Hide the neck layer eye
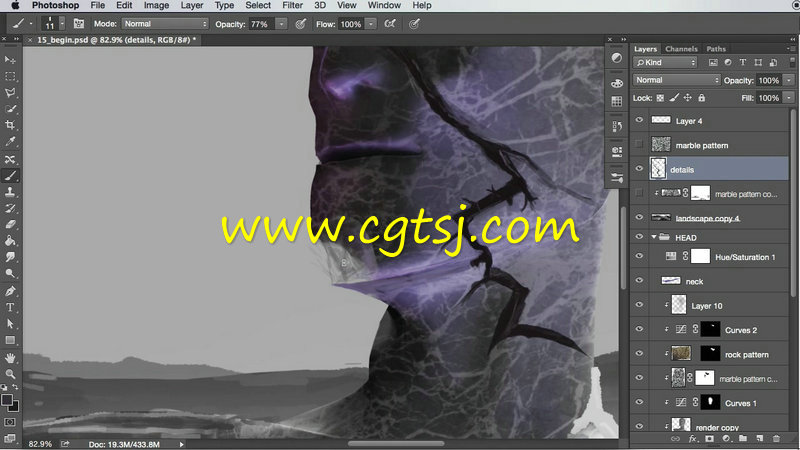This screenshot has width=800, height=450. tap(639, 281)
